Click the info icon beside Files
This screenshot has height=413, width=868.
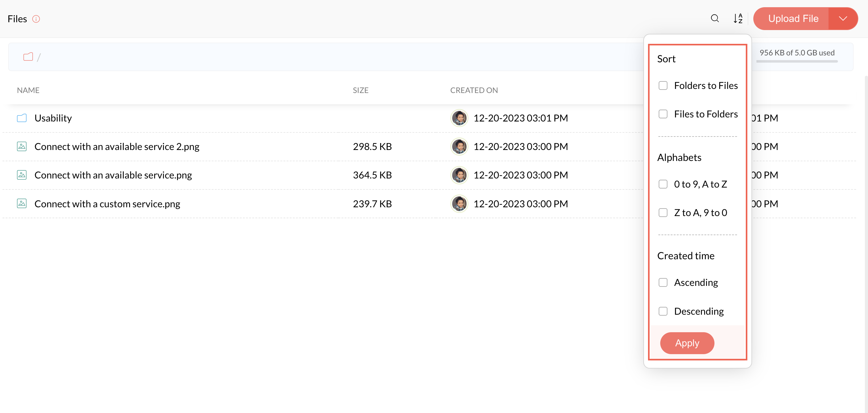tap(36, 19)
